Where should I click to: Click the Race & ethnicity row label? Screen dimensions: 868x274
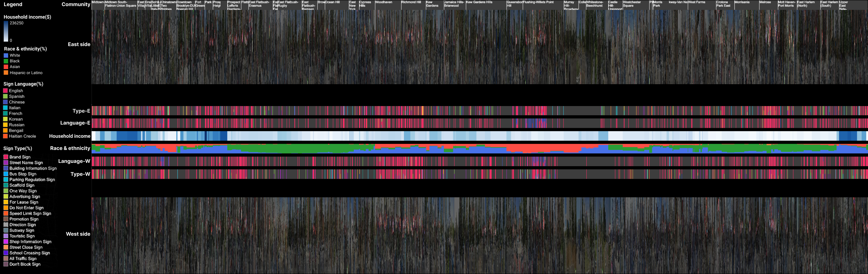tap(70, 148)
